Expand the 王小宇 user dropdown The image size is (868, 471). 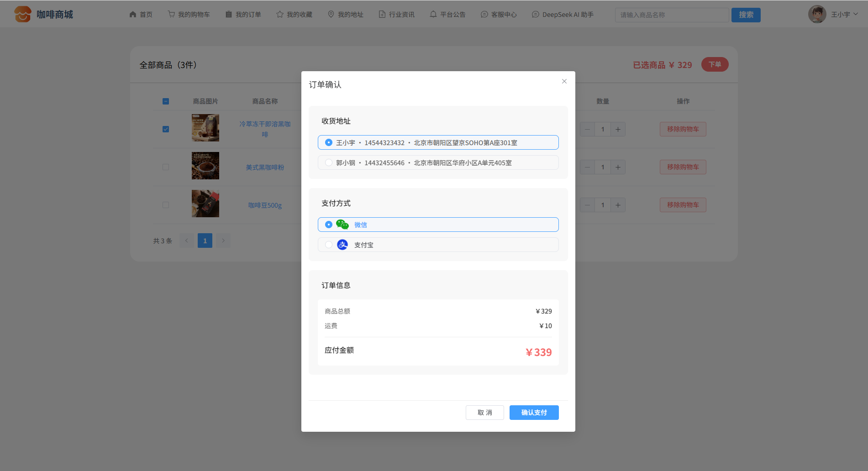click(844, 15)
